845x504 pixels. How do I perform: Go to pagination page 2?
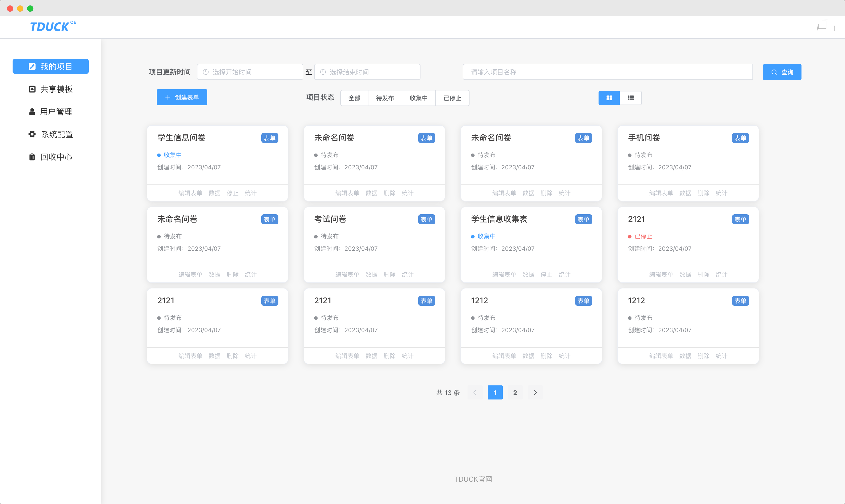[x=515, y=392]
